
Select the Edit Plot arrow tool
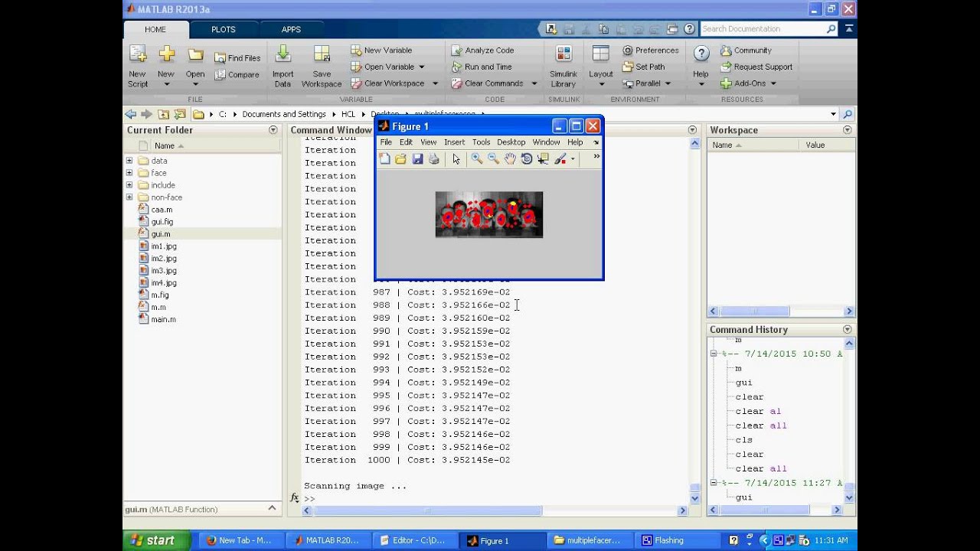click(x=456, y=159)
